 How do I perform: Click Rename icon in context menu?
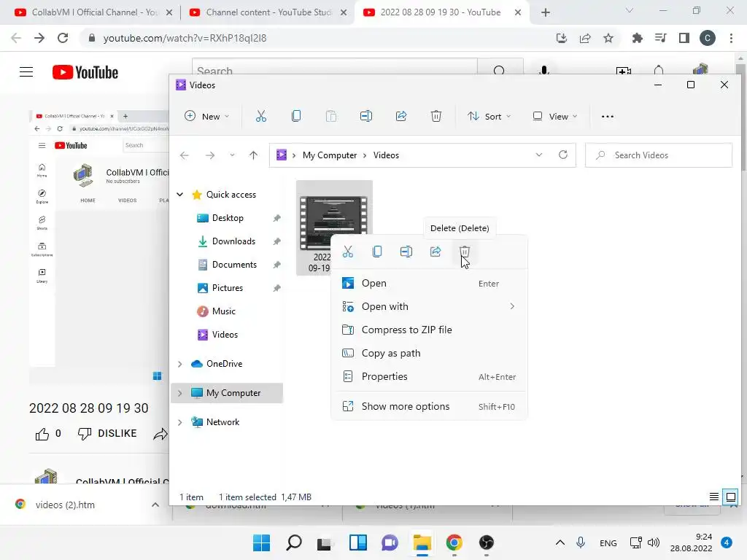click(x=406, y=252)
